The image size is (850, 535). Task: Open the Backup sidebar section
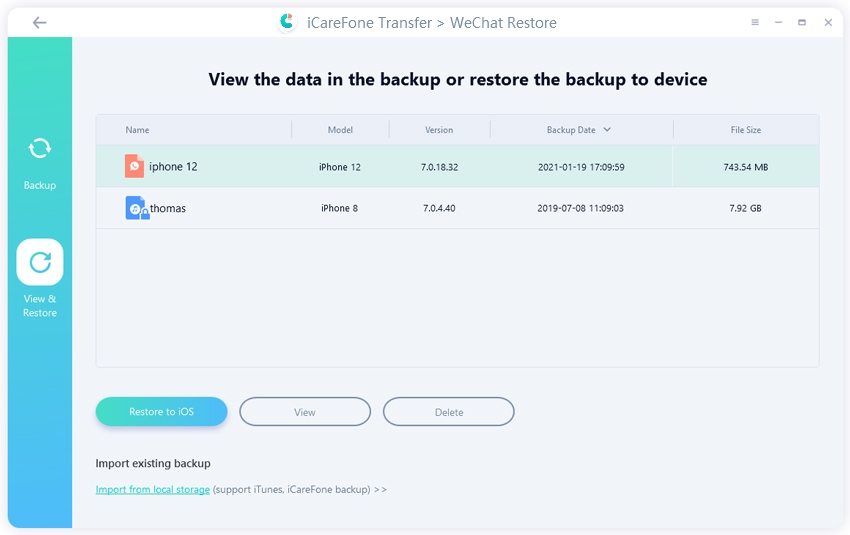40,160
